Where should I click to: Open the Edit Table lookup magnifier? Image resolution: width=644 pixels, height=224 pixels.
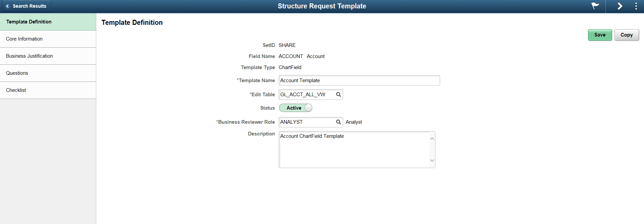(338, 95)
